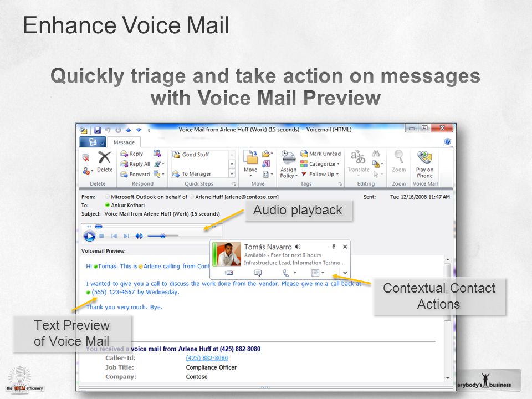The image size is (532, 399).
Task: Skip to next in audio player
Action: 126,236
